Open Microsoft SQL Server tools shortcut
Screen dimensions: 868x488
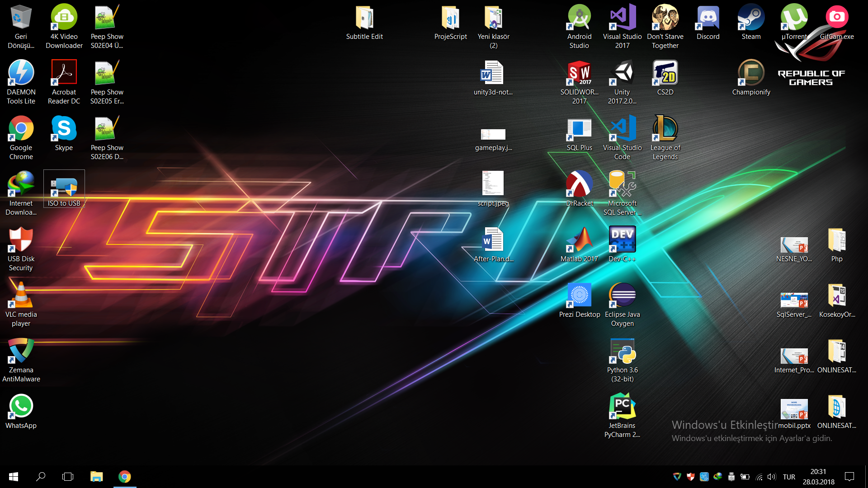(622, 193)
